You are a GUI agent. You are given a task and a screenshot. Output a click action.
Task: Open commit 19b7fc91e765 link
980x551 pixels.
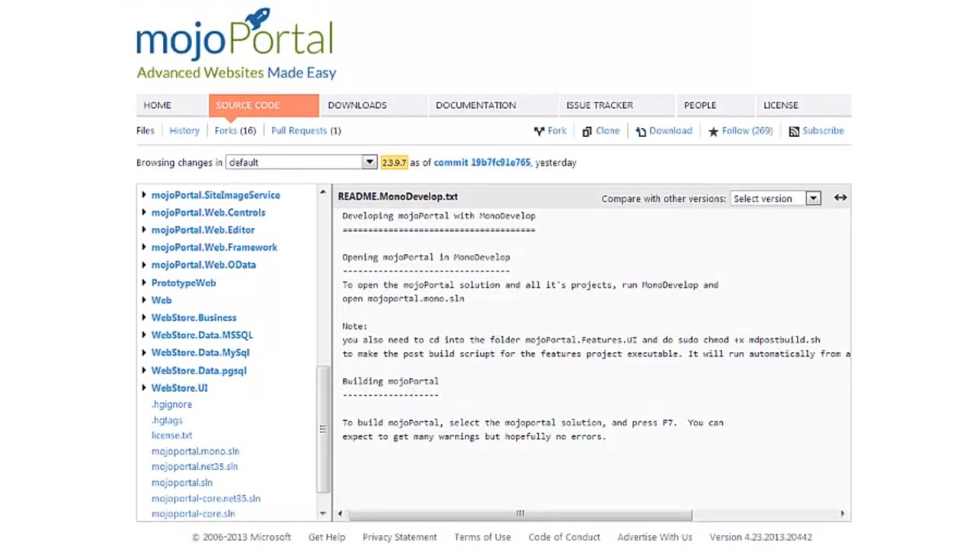point(482,163)
